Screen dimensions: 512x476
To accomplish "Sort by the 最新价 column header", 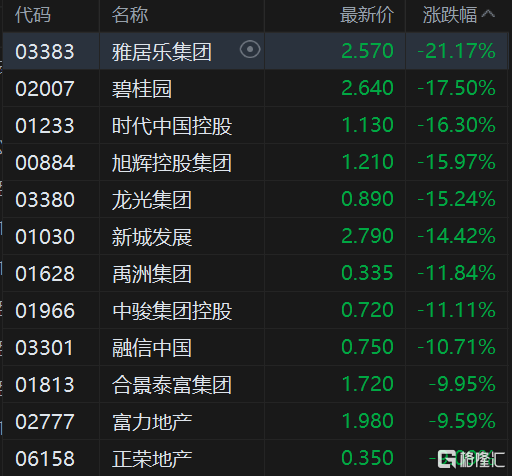I will point(367,15).
